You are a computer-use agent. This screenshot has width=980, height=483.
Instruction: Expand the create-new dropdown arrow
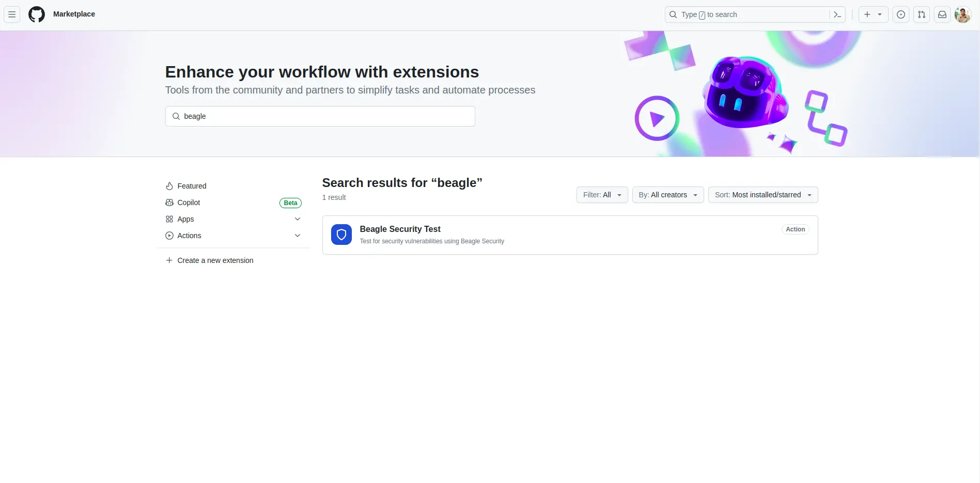[x=880, y=14]
